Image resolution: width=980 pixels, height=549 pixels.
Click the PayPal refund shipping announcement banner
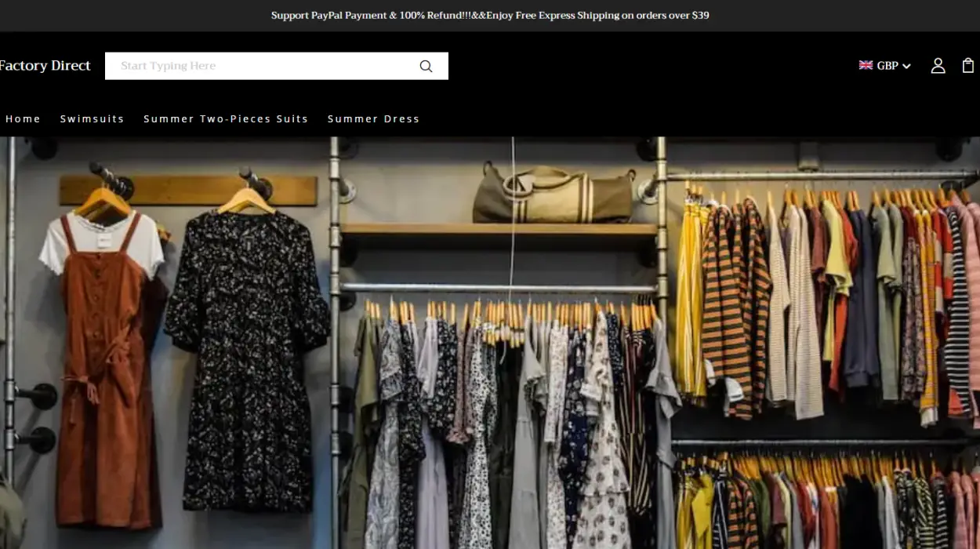point(490,16)
